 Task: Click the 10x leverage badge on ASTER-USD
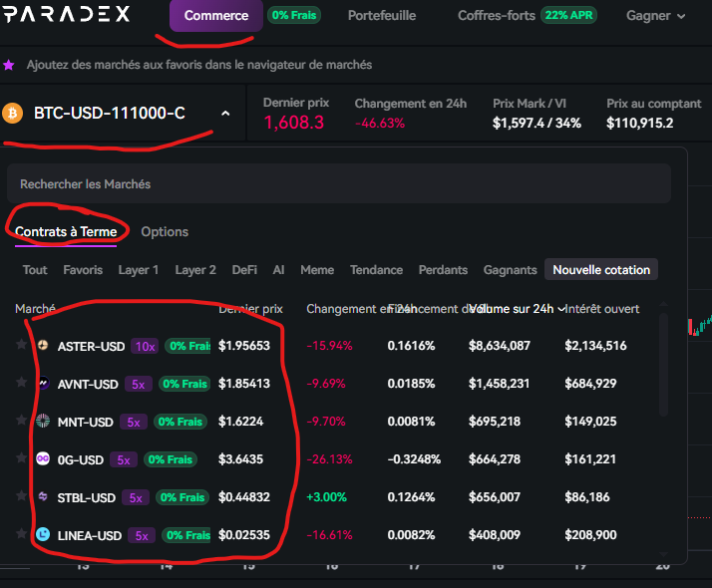point(145,347)
